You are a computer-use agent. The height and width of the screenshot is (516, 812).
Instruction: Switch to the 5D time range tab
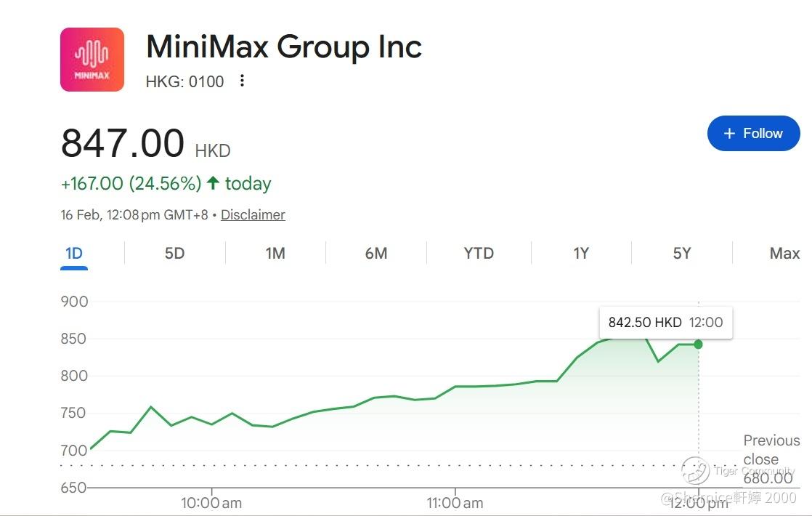tap(174, 254)
